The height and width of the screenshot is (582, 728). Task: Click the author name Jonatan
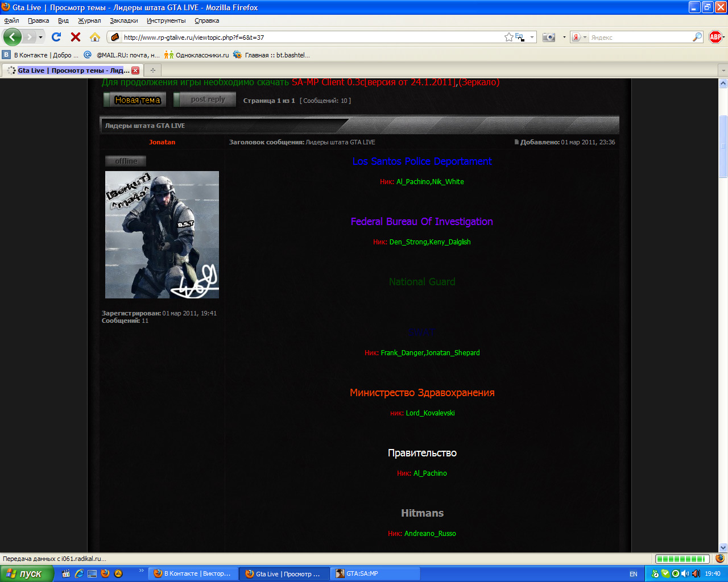click(x=162, y=142)
